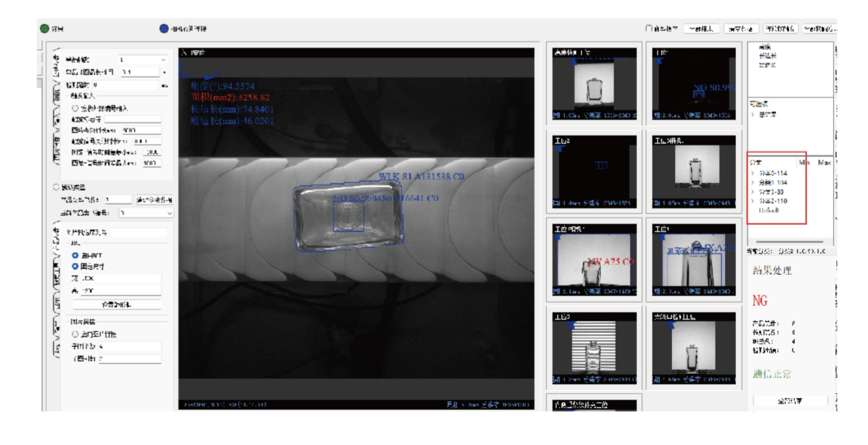Select the thumbnail with the red A75 C0 label
Viewport: 868px width, 445px height.
pos(594,261)
